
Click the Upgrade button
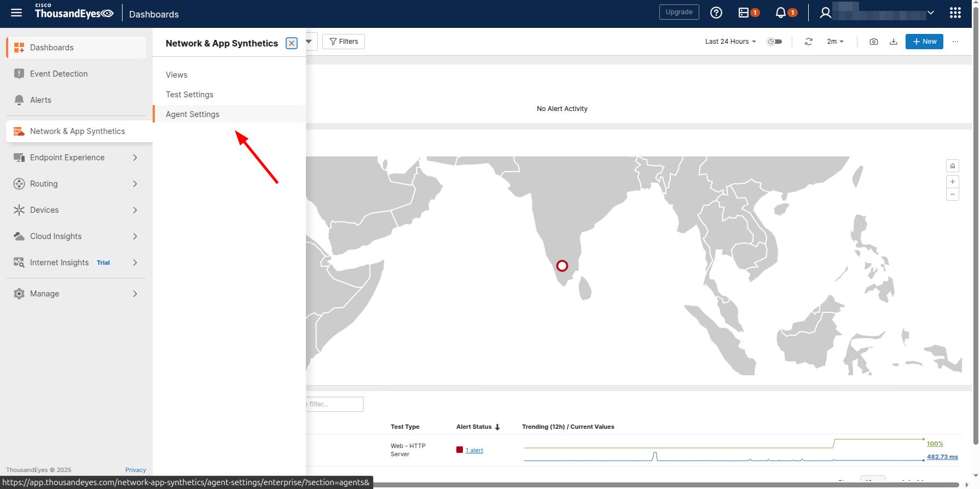[679, 12]
